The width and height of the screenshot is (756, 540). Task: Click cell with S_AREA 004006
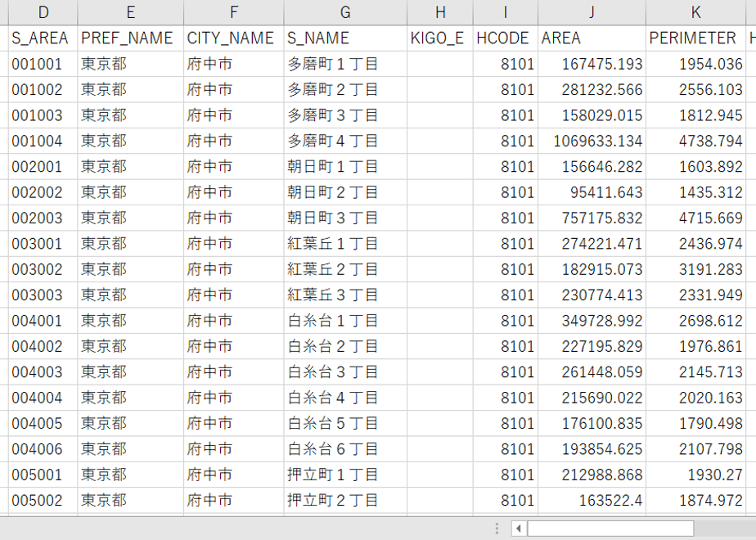pos(43,449)
